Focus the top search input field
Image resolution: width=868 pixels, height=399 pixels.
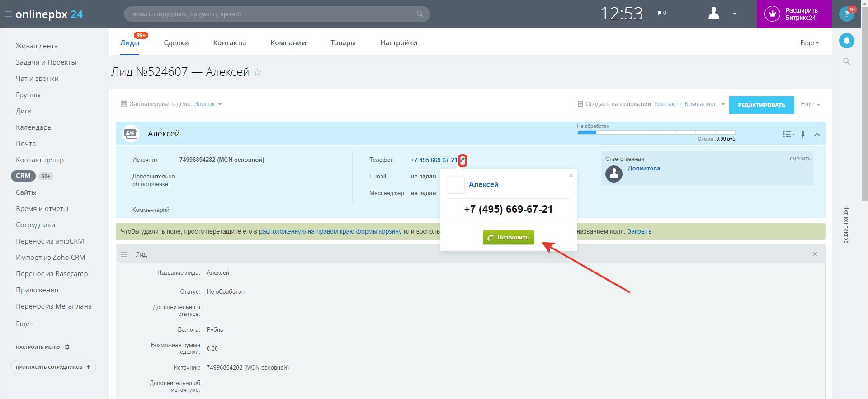coord(277,14)
